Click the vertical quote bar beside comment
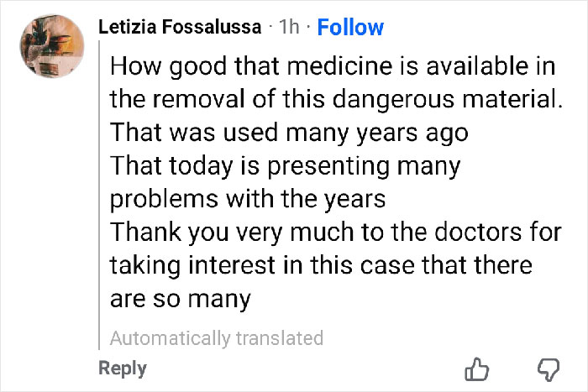588x392 pixels. pyautogui.click(x=100, y=195)
